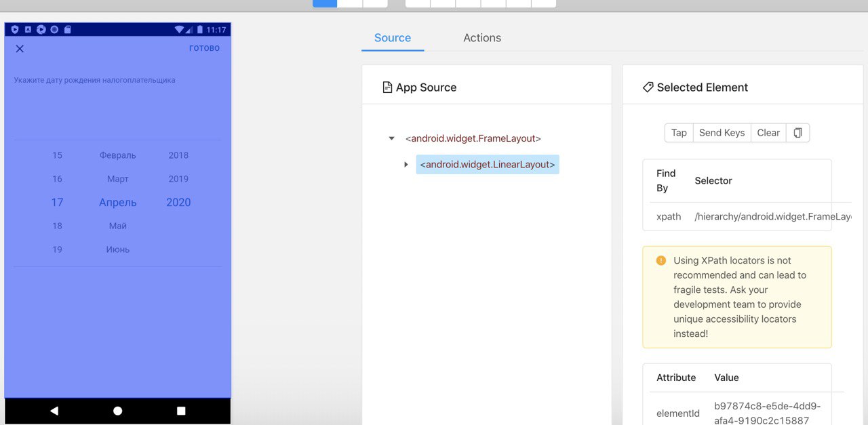868x425 pixels.
Task: Pick year 2018
Action: coord(178,155)
